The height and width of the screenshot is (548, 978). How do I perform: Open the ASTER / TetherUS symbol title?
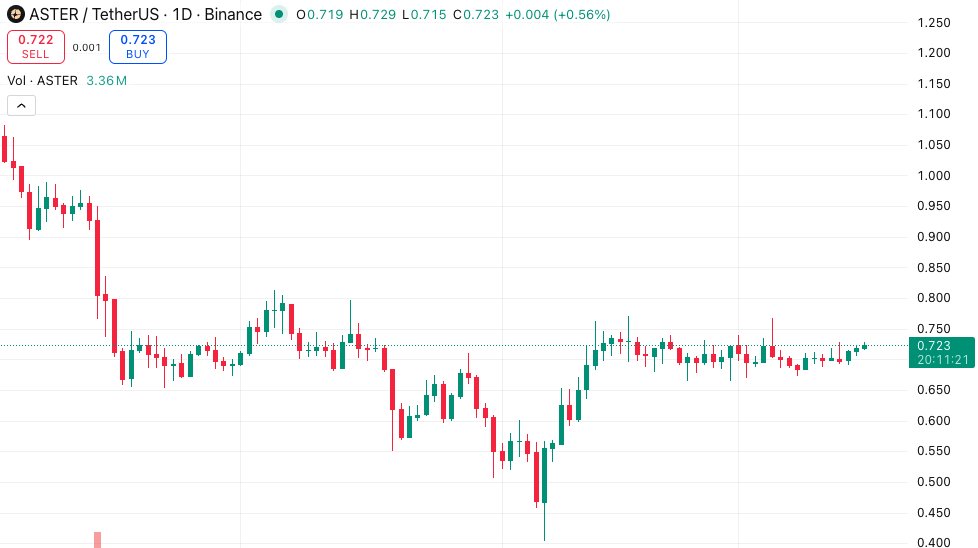[92, 15]
